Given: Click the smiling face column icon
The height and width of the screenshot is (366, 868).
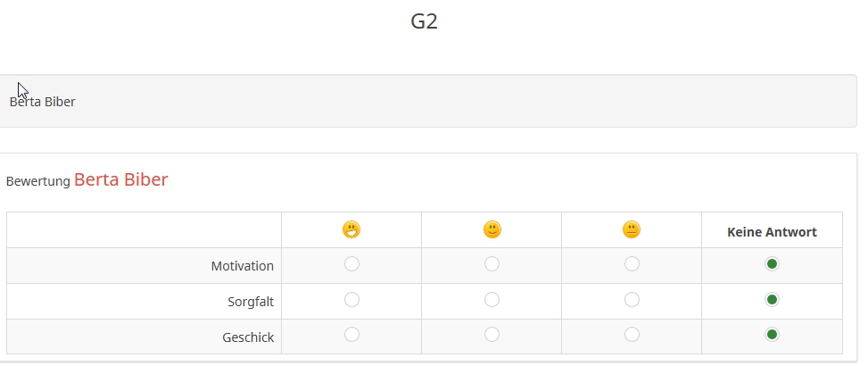Looking at the screenshot, I should click(492, 230).
